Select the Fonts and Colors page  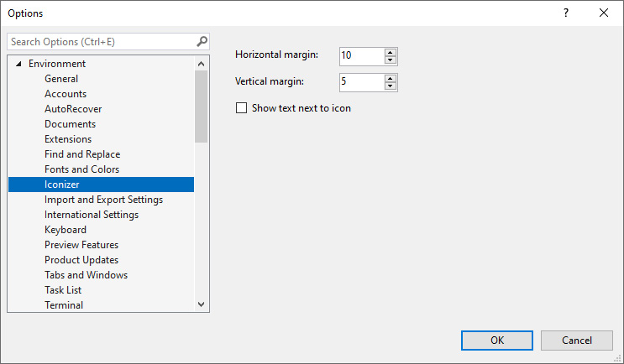click(82, 169)
